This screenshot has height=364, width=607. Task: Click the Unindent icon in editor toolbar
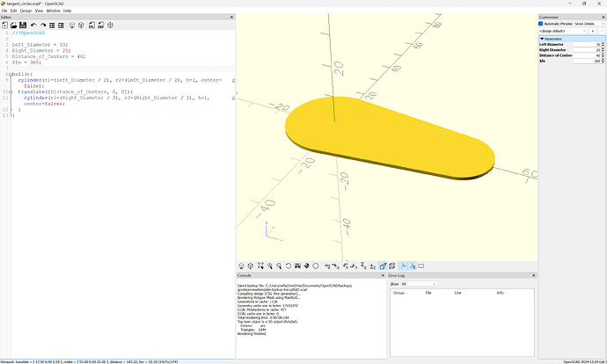[52, 25]
